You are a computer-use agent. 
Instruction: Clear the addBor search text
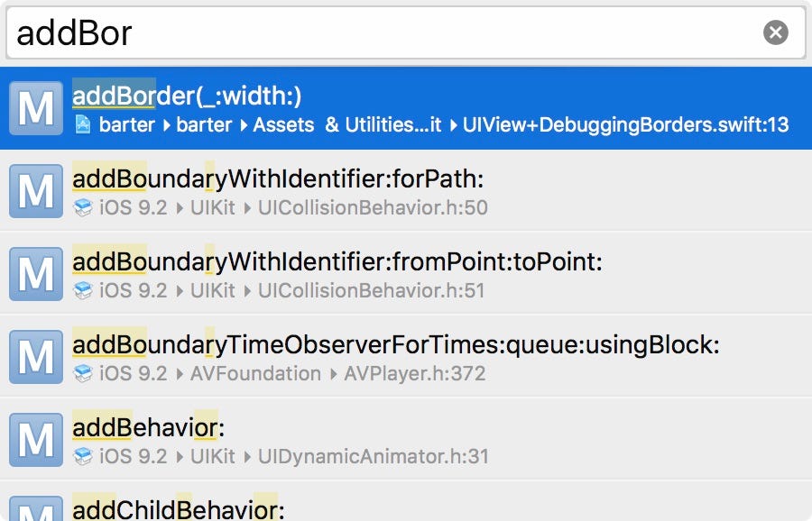pyautogui.click(x=775, y=32)
